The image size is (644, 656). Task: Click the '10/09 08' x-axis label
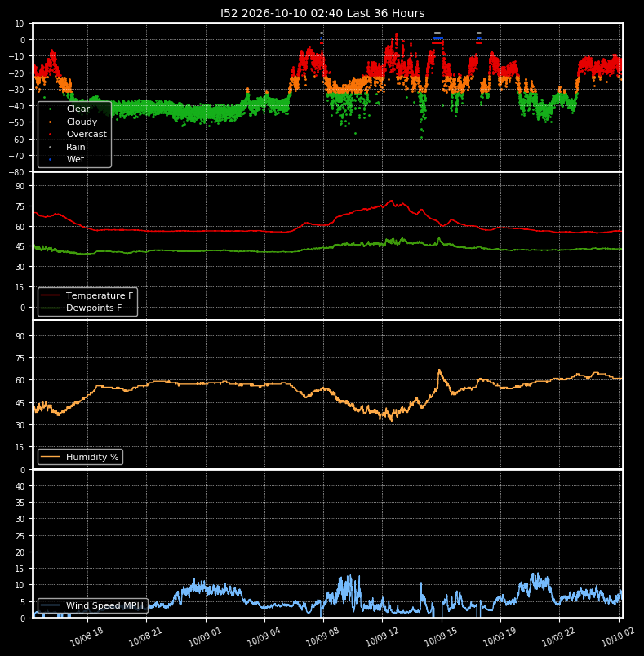322,636
